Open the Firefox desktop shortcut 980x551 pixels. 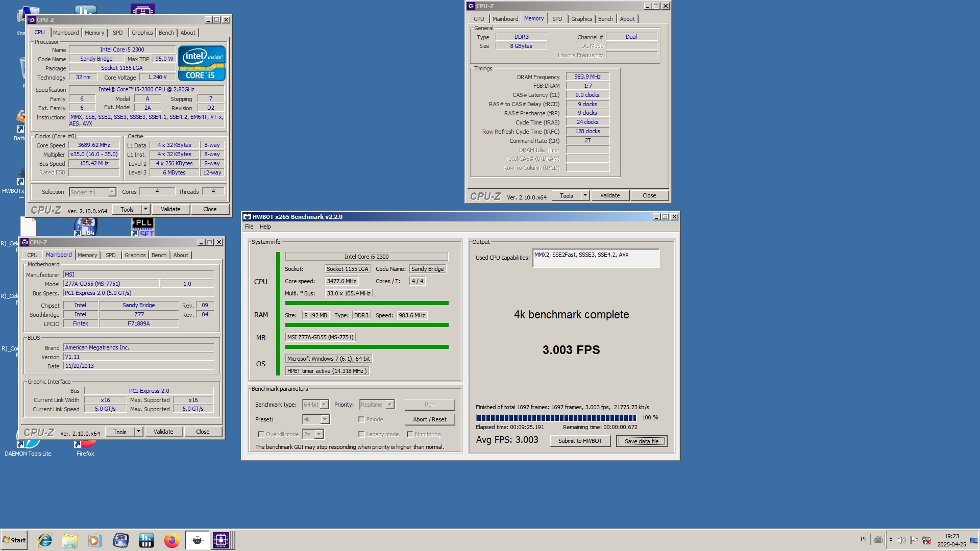click(85, 447)
